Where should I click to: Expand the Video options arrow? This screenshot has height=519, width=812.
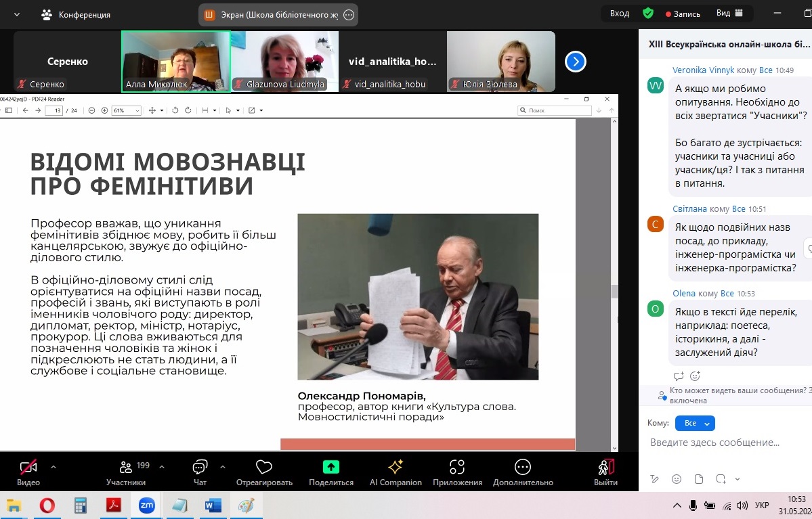54,466
